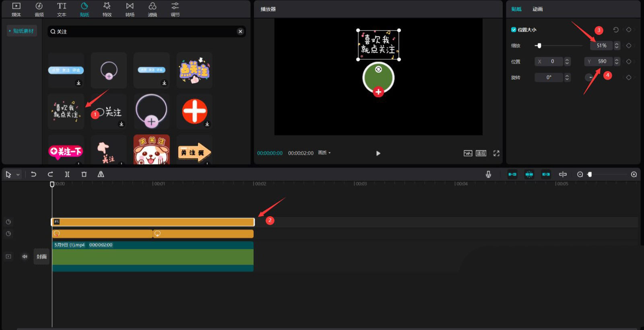Click the delete trash icon
The image size is (644, 330).
click(84, 174)
